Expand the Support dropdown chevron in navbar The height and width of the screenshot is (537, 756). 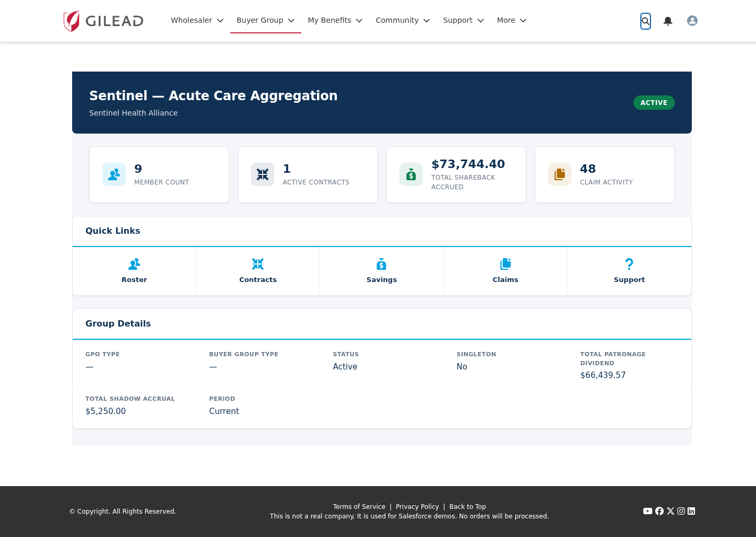pos(481,21)
